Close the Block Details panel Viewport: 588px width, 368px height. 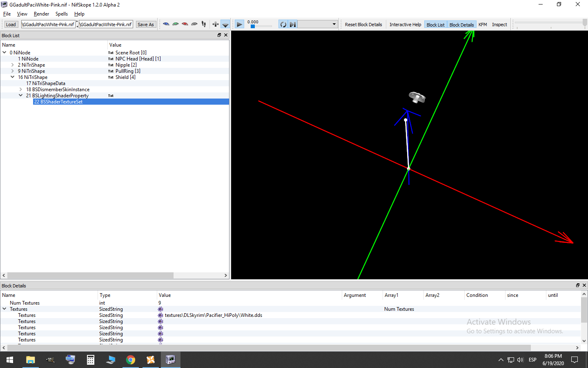(584, 285)
